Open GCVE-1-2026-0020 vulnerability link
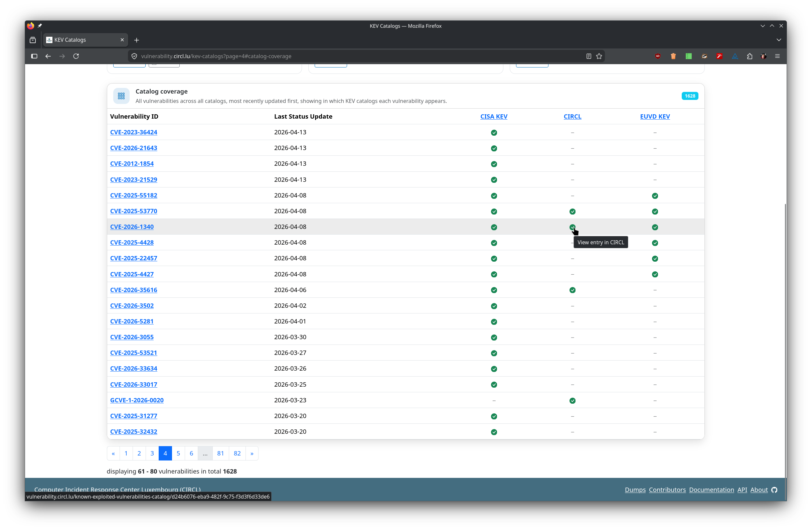This screenshot has height=531, width=812. (137, 400)
